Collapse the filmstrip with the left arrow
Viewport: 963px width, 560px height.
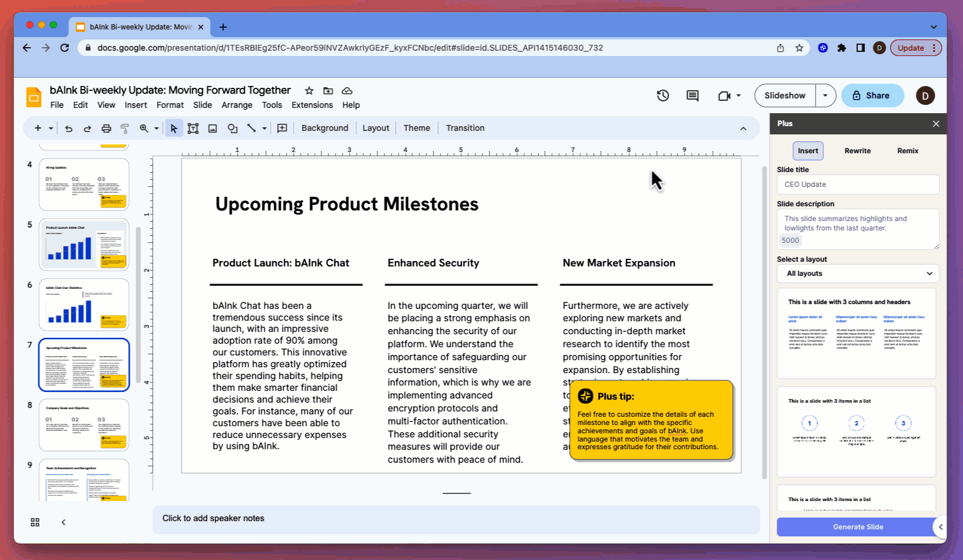(64, 522)
